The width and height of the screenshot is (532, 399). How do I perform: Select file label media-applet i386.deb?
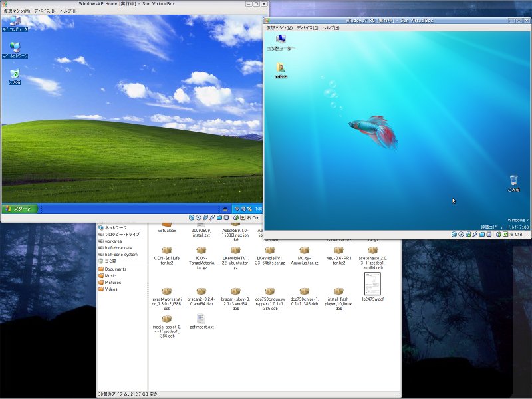pyautogui.click(x=167, y=331)
